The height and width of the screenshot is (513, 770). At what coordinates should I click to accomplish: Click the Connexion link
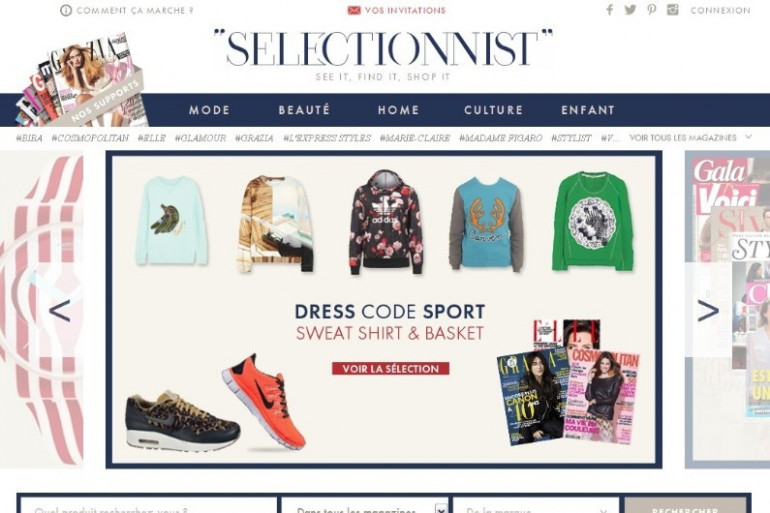720,10
